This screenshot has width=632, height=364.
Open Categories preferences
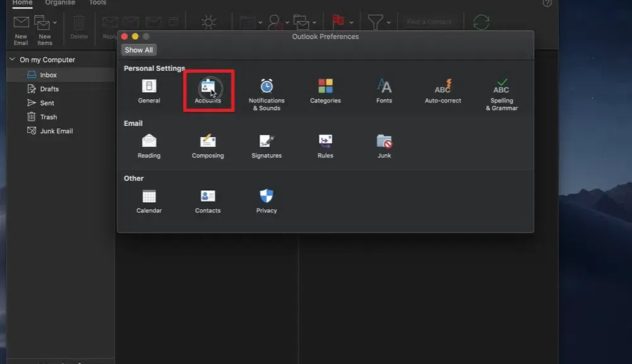(325, 91)
